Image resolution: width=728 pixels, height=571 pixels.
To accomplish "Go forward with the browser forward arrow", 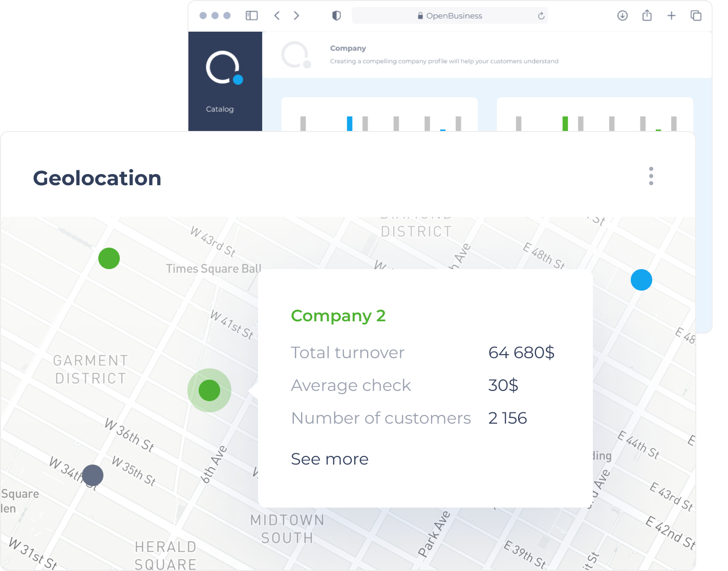I will (x=296, y=15).
